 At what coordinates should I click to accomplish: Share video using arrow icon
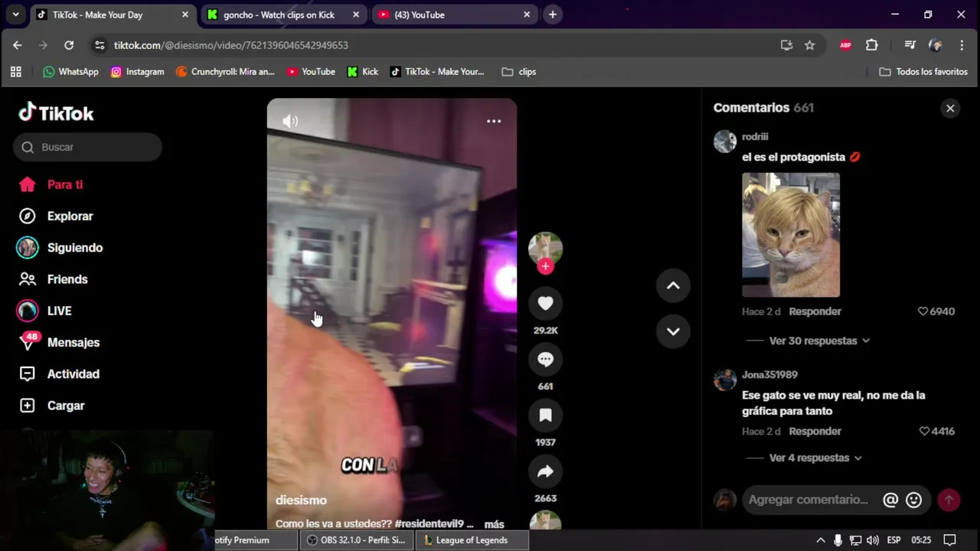coord(545,471)
